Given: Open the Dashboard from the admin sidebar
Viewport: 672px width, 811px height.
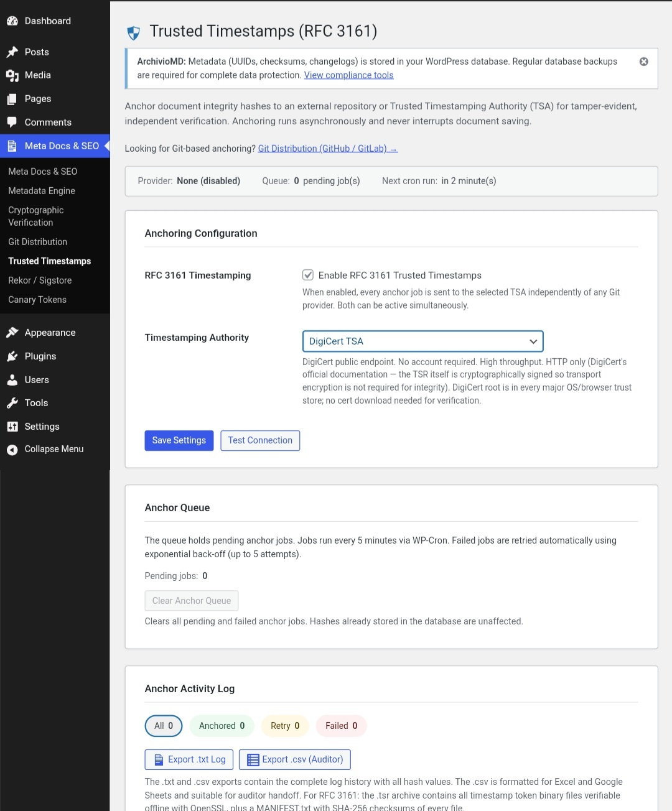Looking at the screenshot, I should coord(12,21).
